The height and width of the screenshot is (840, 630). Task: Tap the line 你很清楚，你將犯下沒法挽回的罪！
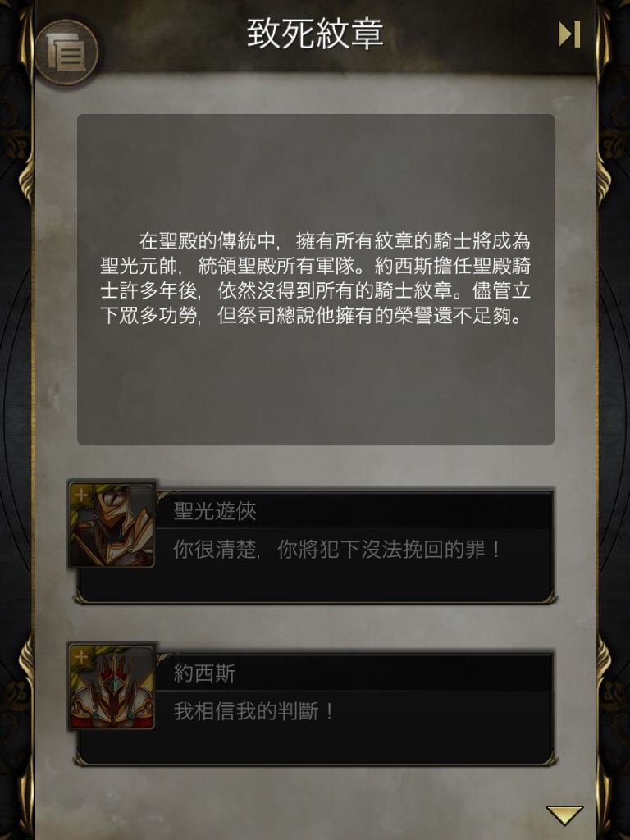pyautogui.click(x=337, y=550)
